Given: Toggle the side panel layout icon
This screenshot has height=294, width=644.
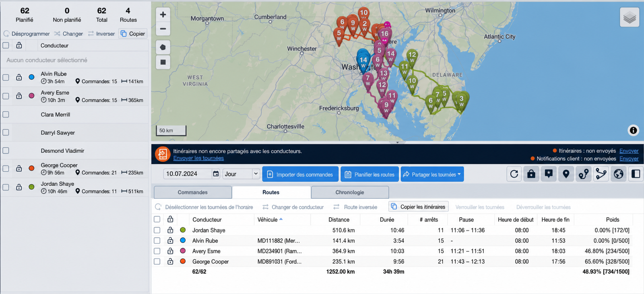Looking at the screenshot, I should (x=636, y=174).
